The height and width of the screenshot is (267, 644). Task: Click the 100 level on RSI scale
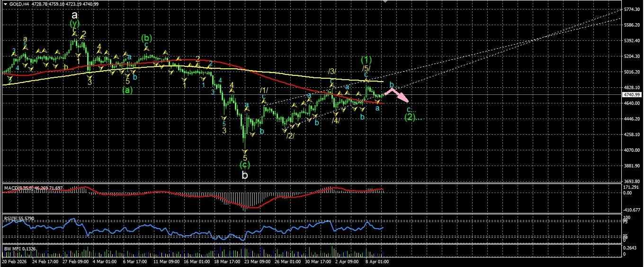pyautogui.click(x=627, y=217)
